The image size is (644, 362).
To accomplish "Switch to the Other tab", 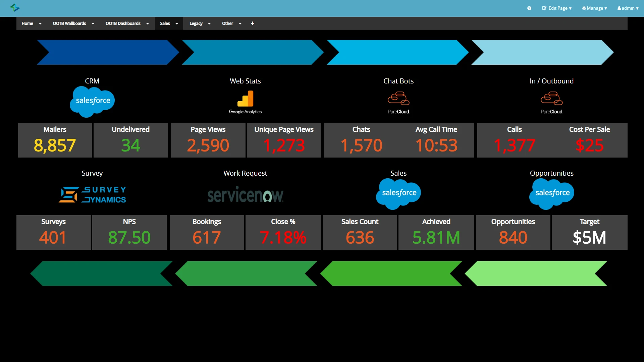I will (227, 23).
